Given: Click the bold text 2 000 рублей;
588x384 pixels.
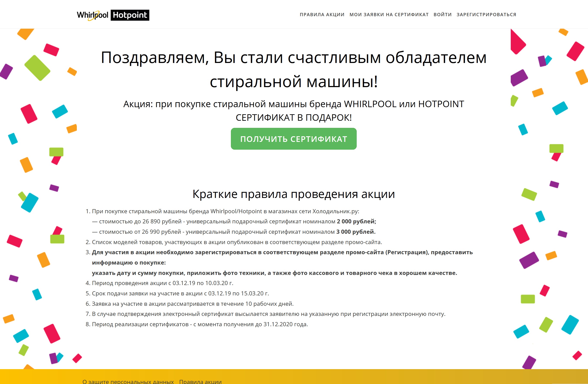Looking at the screenshot, I should (356, 221).
